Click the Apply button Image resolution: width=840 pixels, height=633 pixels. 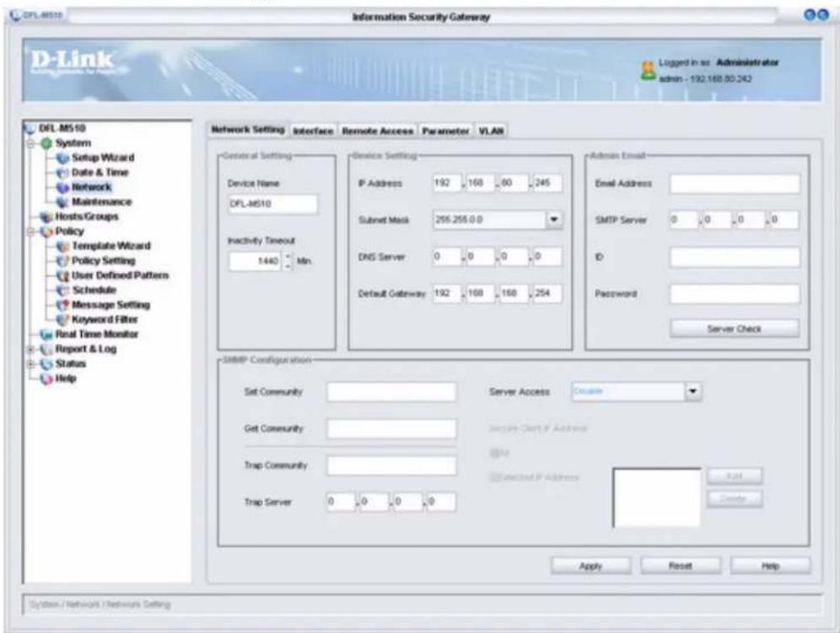pos(590,566)
